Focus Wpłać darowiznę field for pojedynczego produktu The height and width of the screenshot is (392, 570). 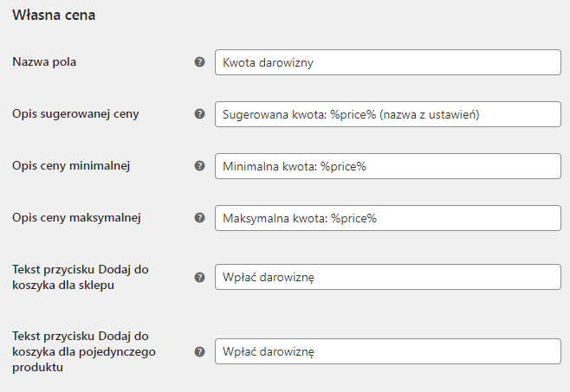pos(388,351)
